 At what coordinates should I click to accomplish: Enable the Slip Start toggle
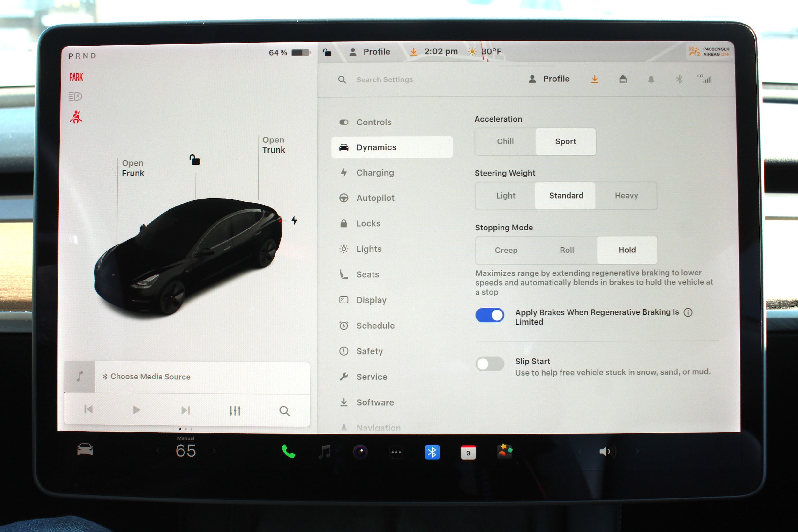pos(489,364)
